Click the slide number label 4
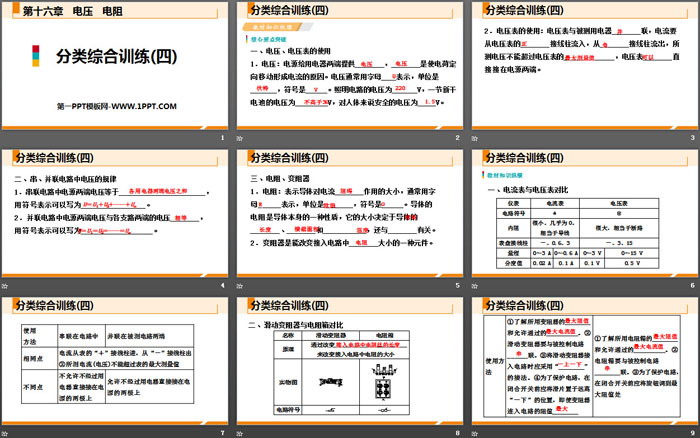Viewport: 700px width, 438px height. click(x=222, y=285)
